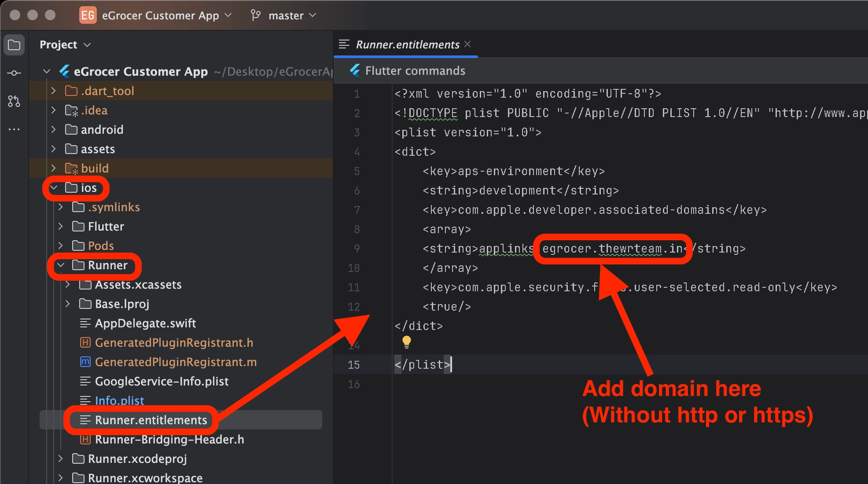Image resolution: width=868 pixels, height=484 pixels.
Task: Click the .idea folder icon
Action: (x=71, y=110)
